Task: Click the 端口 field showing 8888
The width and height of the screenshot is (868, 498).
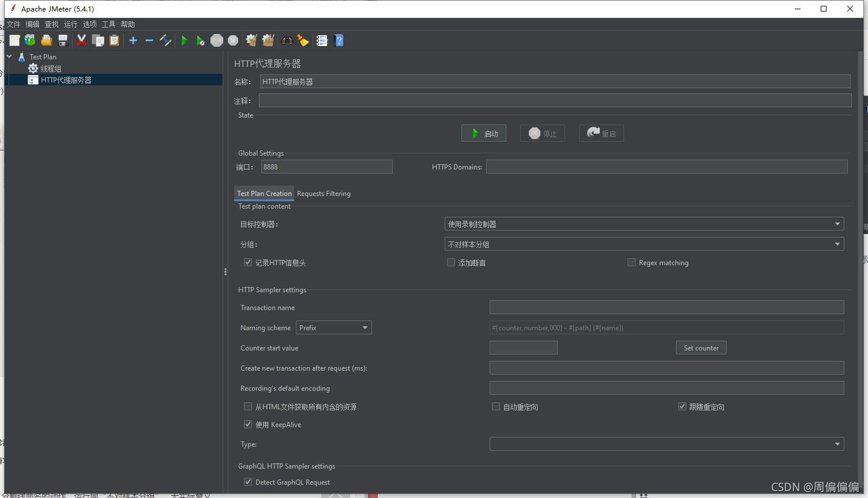Action: click(x=327, y=167)
